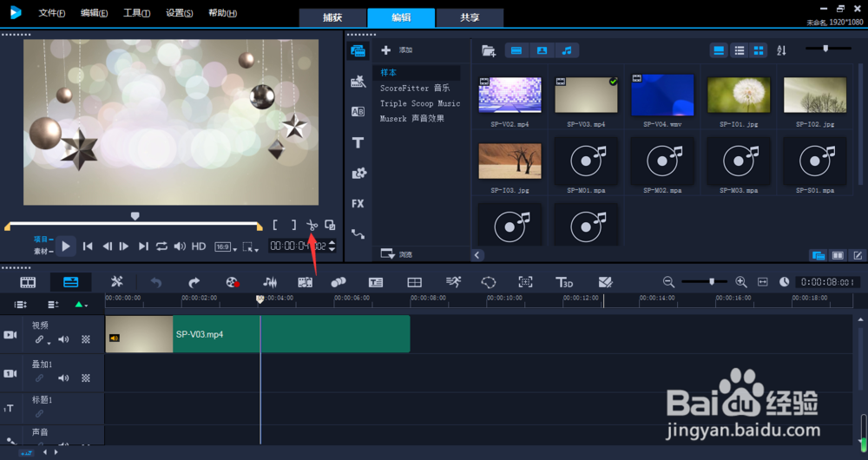Open the Sound Mixer
Viewport: 868px width, 460px height.
pyautogui.click(x=270, y=282)
